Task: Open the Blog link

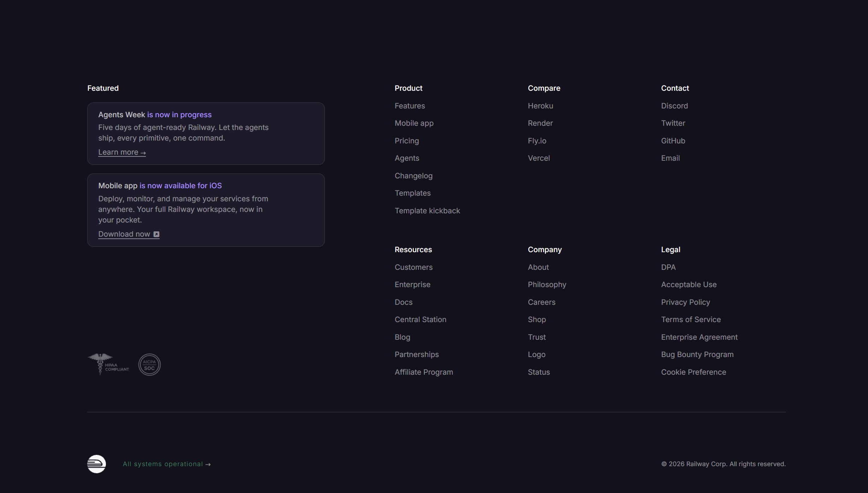Action: tap(402, 337)
